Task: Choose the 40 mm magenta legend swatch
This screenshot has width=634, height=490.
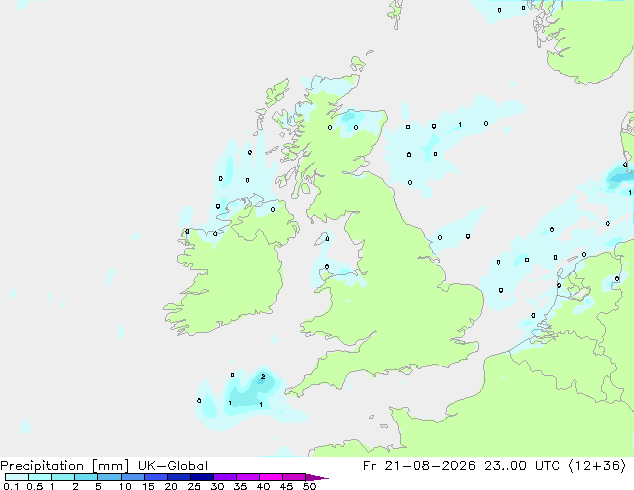Action: click(x=271, y=477)
